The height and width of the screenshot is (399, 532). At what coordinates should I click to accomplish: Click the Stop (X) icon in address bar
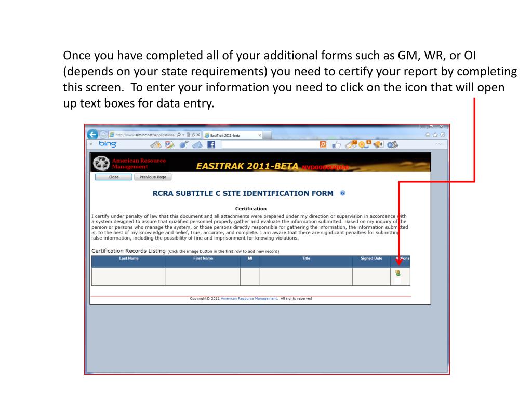[198, 135]
